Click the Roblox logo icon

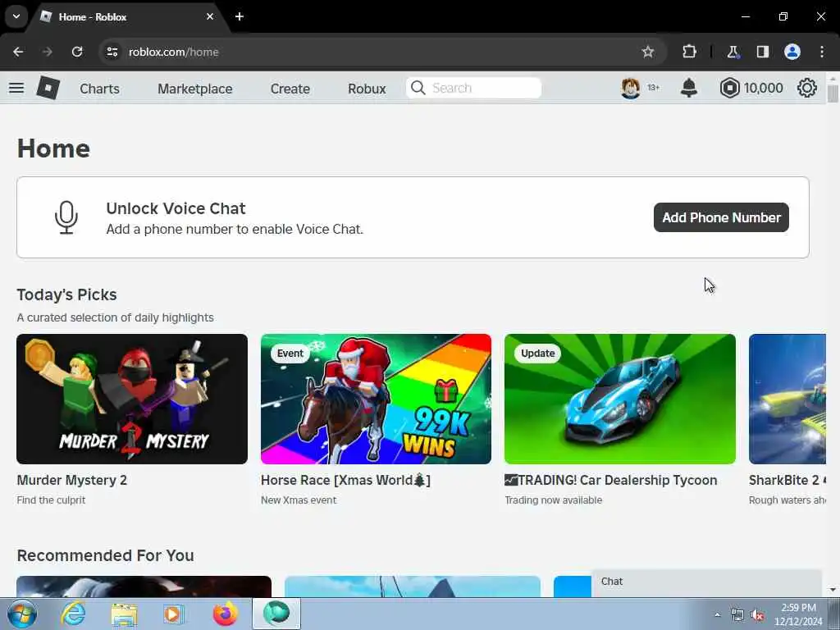pyautogui.click(x=48, y=88)
